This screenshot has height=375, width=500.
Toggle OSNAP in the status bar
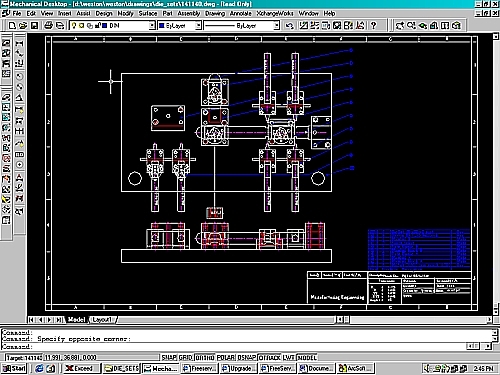tap(246, 358)
